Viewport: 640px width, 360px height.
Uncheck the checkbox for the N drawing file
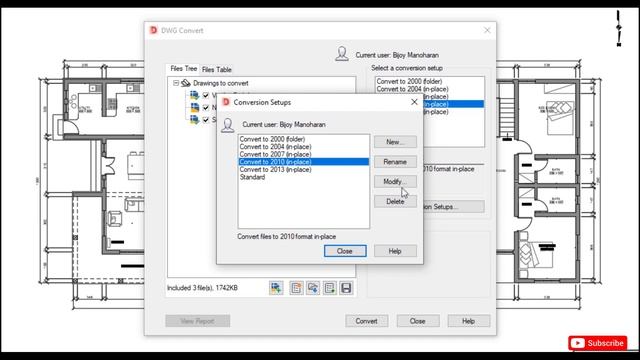coord(206,108)
